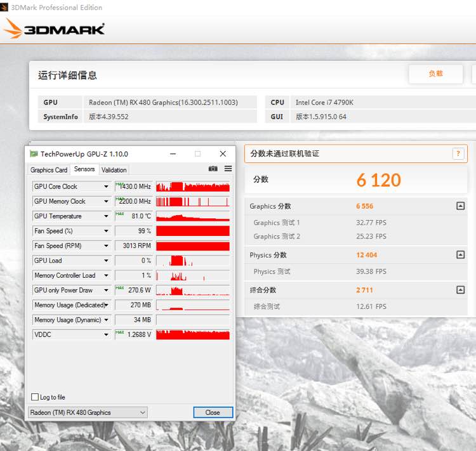Switch to the Graphics Card tab
The image size is (476, 451).
coord(49,170)
